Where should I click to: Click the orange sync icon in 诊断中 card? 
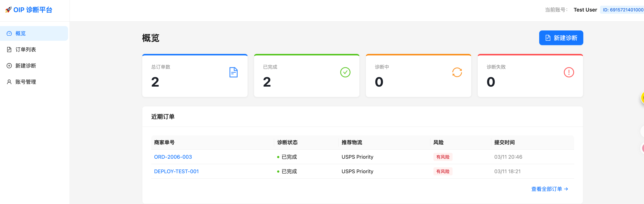coord(457,72)
